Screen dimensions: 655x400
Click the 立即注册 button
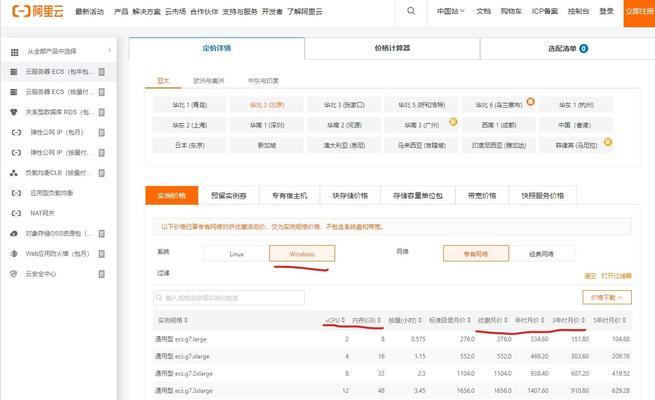pos(639,11)
